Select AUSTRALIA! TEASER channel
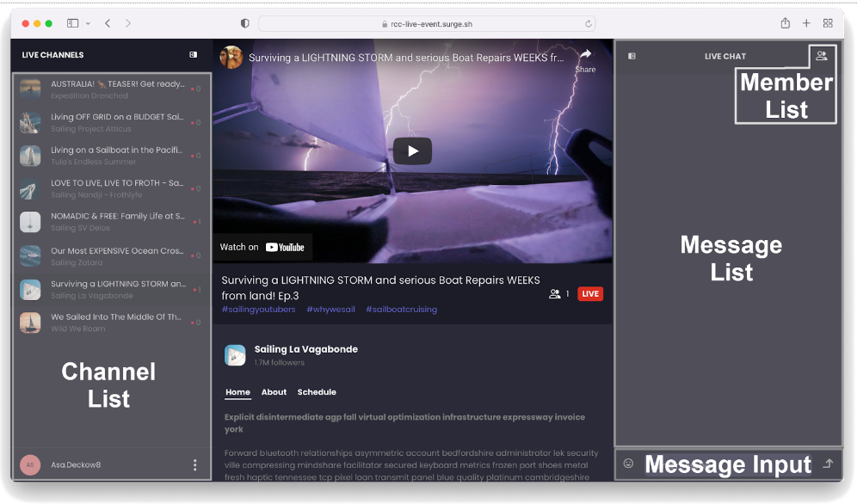This screenshot has width=857, height=504. [x=112, y=89]
